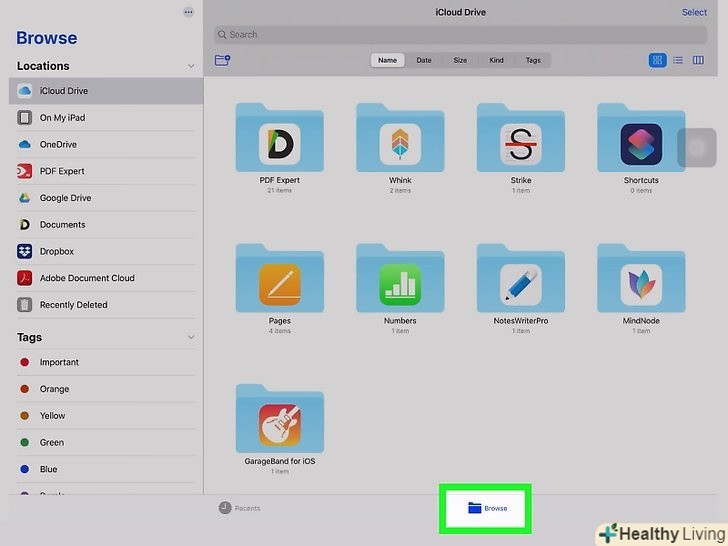Select On My iPad location

tap(106, 117)
